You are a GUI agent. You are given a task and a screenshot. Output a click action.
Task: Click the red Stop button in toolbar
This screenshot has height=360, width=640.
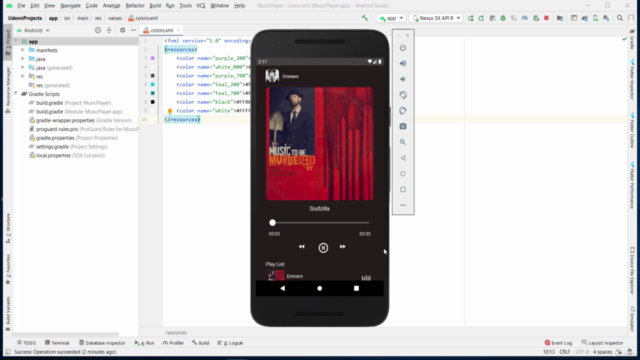(546, 18)
